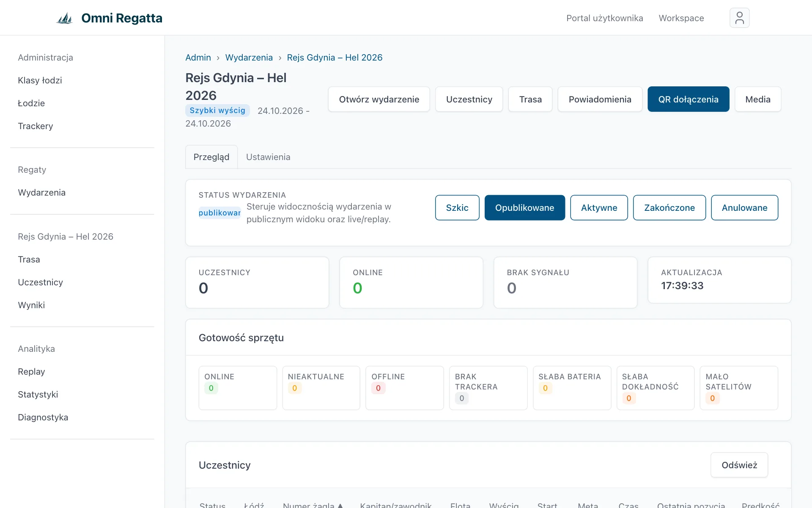
Task: Open Uczestnicy in sidebar
Action: [40, 282]
